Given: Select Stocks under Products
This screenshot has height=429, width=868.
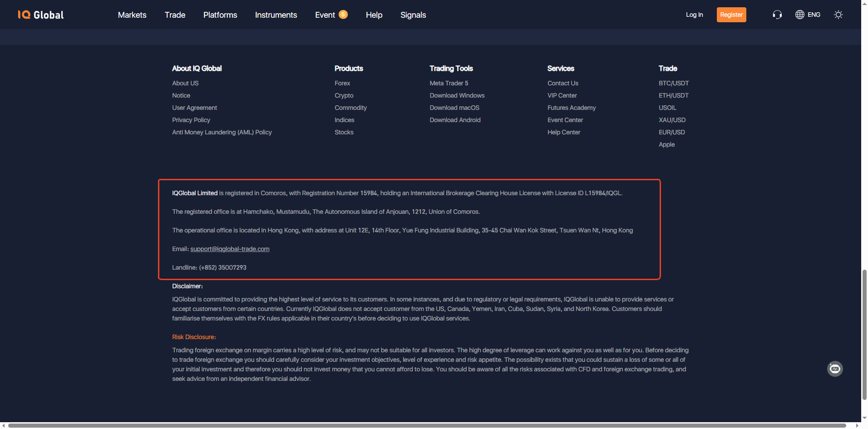Looking at the screenshot, I should (344, 132).
